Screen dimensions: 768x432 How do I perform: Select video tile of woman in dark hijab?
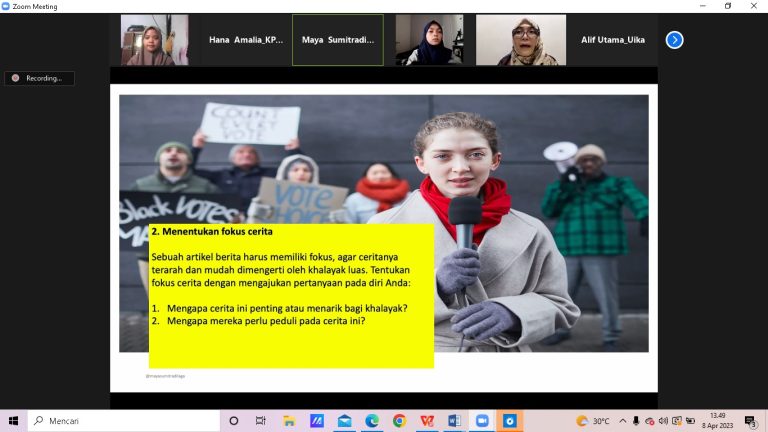pyautogui.click(x=430, y=40)
